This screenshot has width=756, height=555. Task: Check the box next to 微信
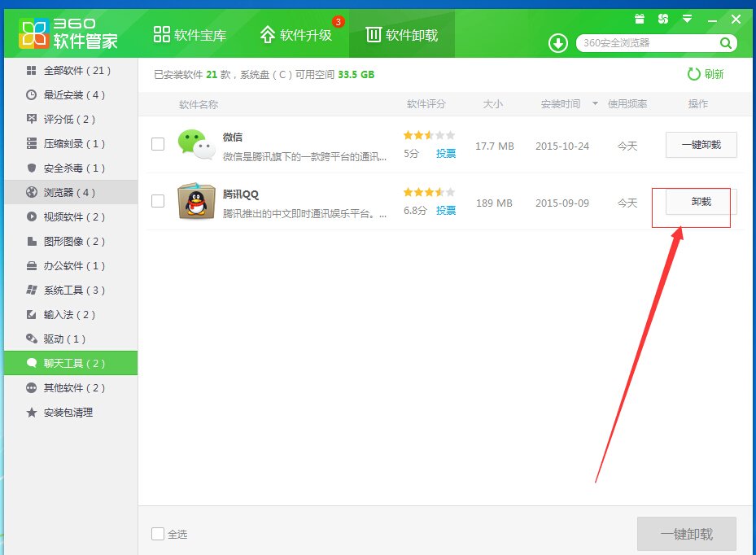coord(158,144)
